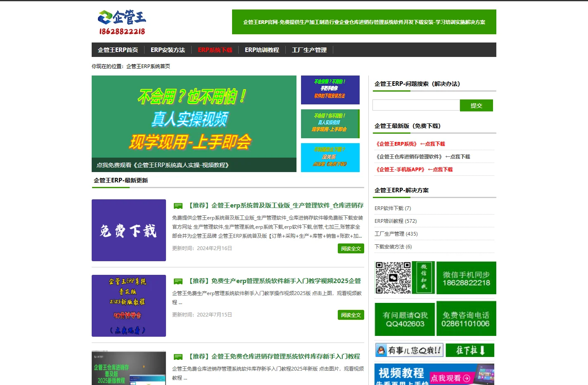Download 《企管王ERP系统》 via the 点我下载 link
Image resolution: width=588 pixels, height=385 pixels.
410,144
